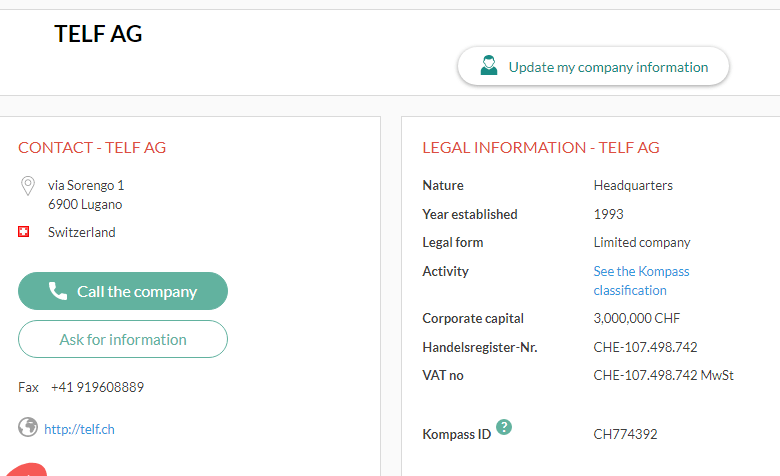Click the Contact - TELF AG heading
The image size is (780, 476).
[x=92, y=148]
